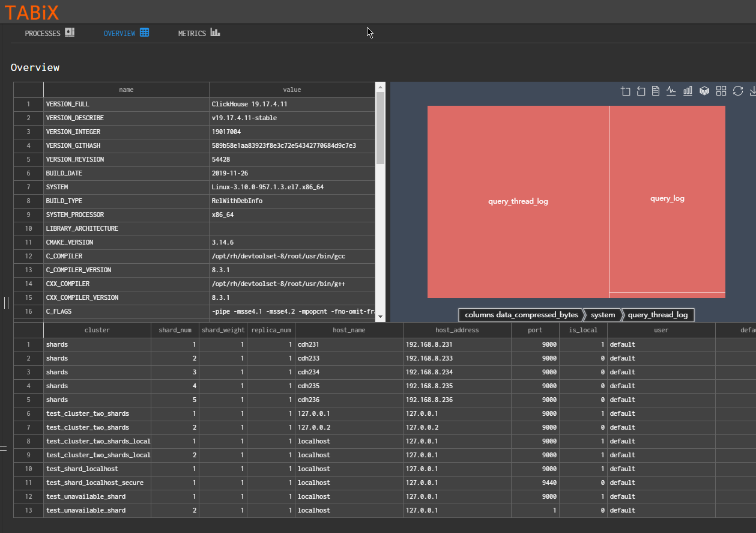Open the grid layout view icon
Screen dimensions: 756x533
point(721,91)
